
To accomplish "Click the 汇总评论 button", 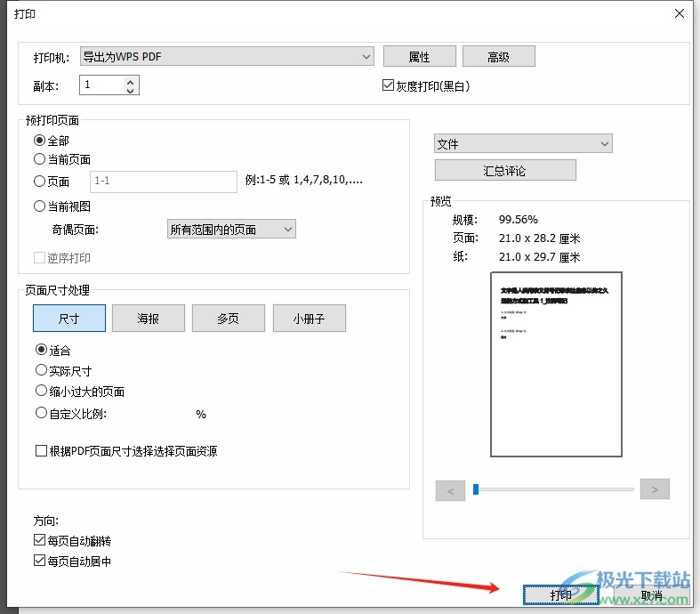I will pos(505,170).
